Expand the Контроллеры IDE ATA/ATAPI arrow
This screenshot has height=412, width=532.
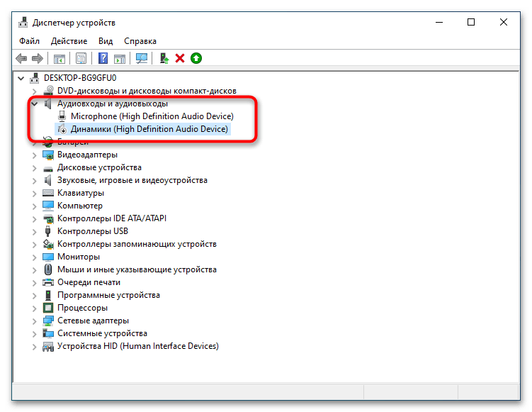34,219
